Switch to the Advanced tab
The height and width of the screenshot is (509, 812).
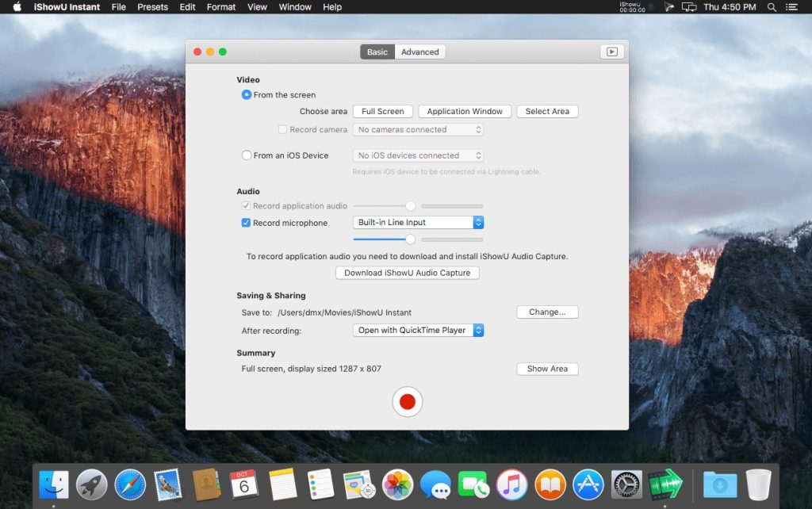click(419, 52)
